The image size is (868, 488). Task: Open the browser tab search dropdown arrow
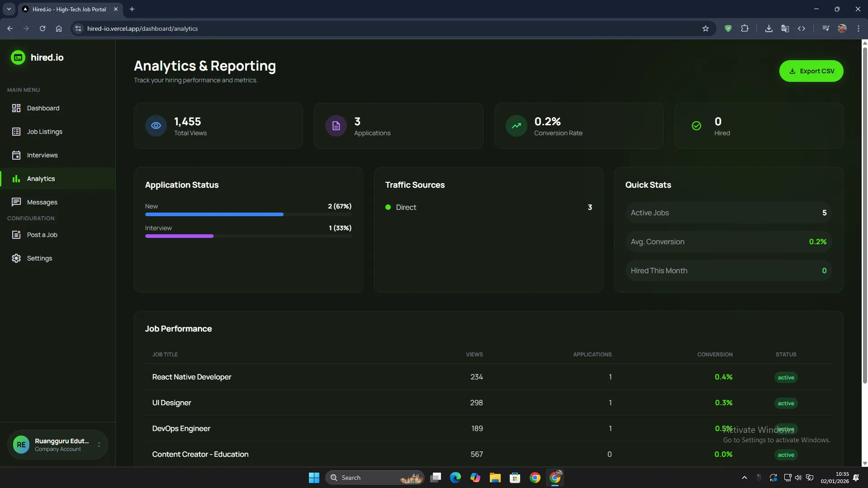[9, 9]
